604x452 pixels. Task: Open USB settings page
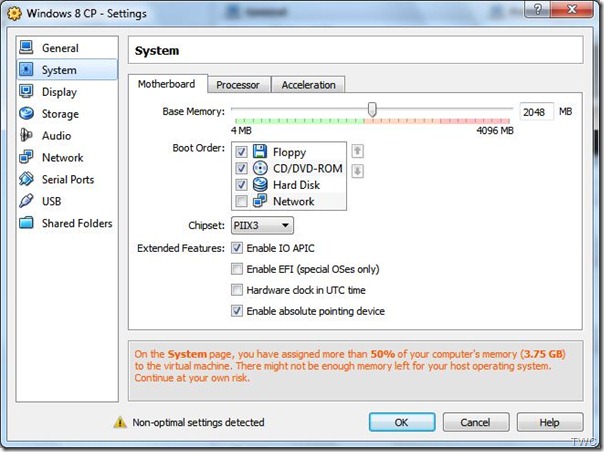(67, 201)
